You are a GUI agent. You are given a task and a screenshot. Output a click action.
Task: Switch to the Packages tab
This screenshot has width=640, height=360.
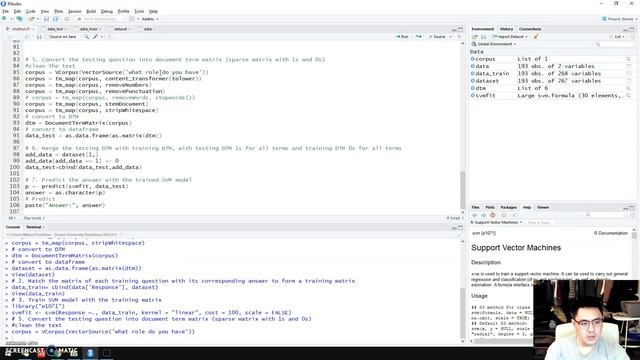pyautogui.click(x=509, y=207)
